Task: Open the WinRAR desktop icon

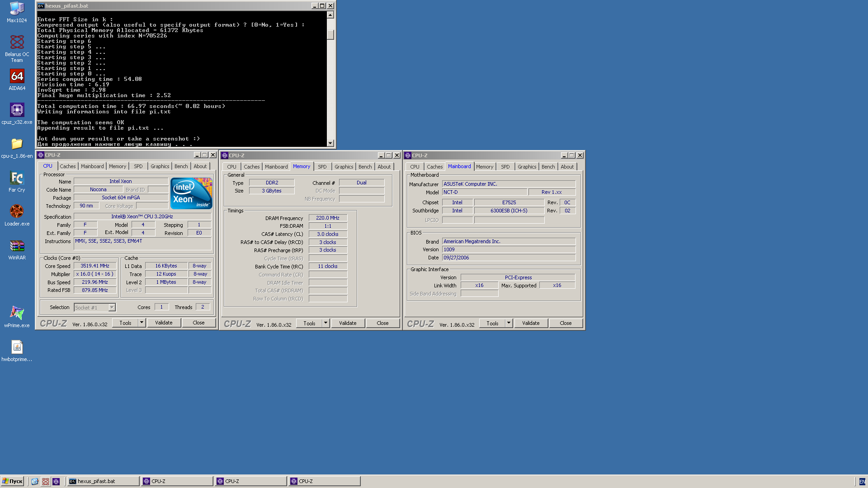Action: (x=17, y=249)
